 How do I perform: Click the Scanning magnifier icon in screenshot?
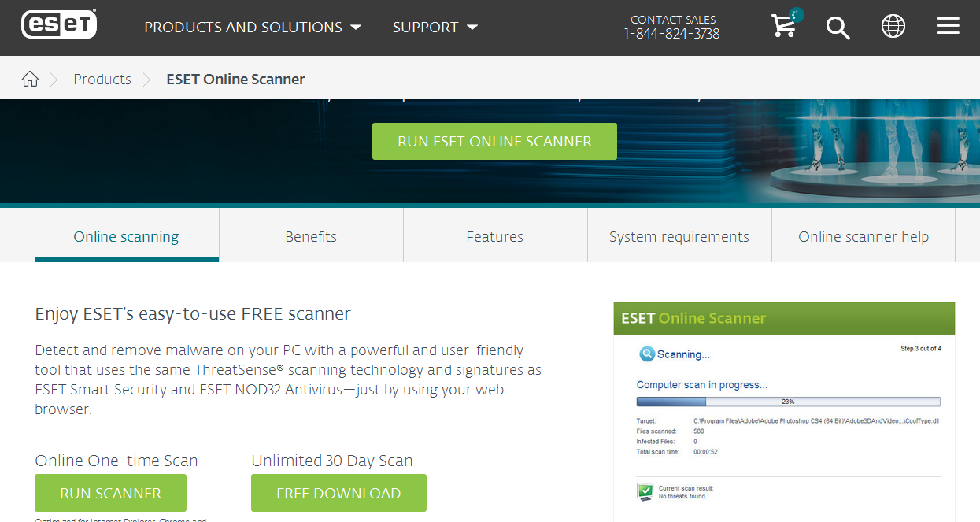(x=647, y=354)
